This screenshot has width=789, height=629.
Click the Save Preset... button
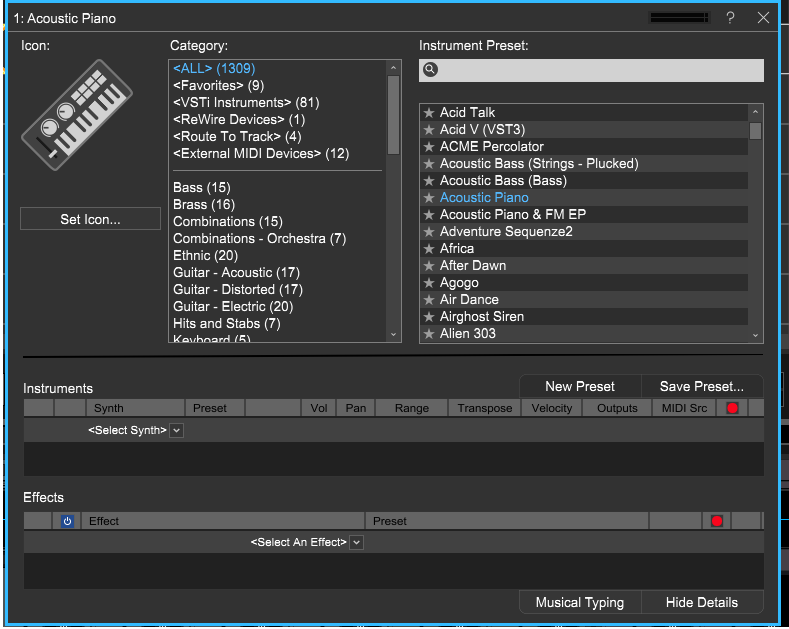(701, 386)
